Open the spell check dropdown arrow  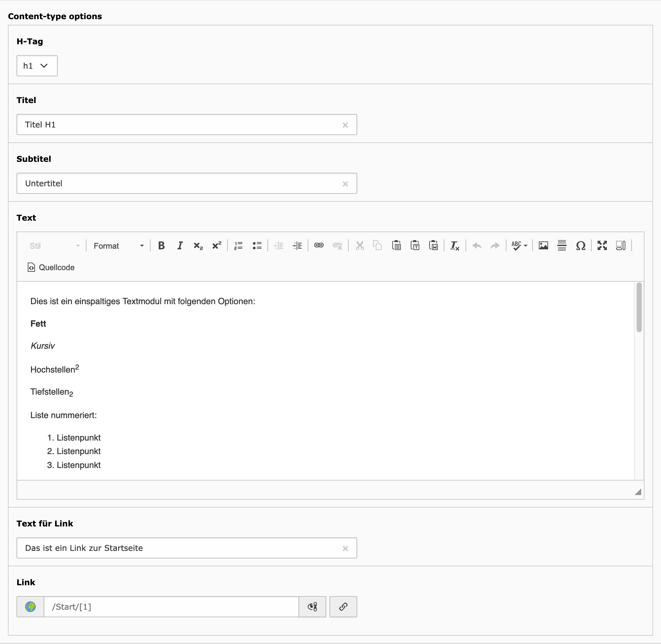[526, 246]
